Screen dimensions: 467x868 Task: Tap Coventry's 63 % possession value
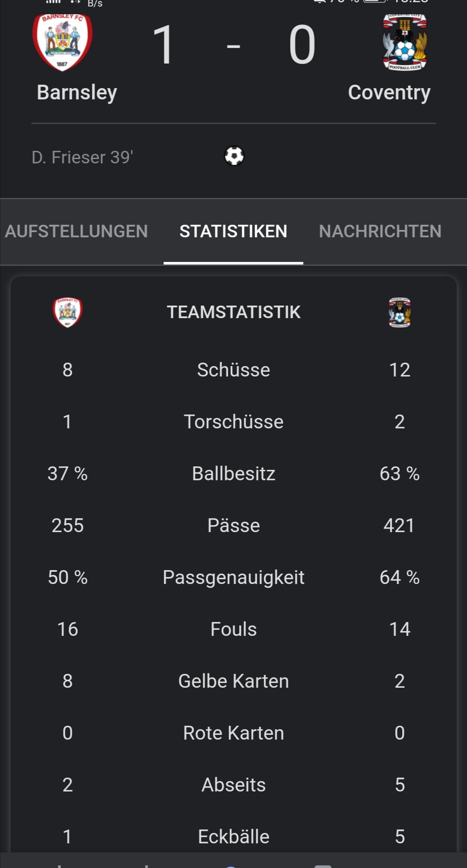tap(400, 473)
